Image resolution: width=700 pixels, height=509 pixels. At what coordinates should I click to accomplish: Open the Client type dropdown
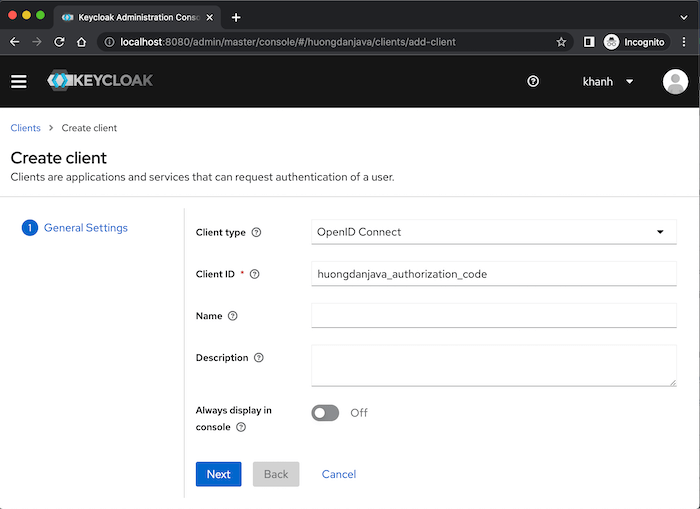point(494,232)
